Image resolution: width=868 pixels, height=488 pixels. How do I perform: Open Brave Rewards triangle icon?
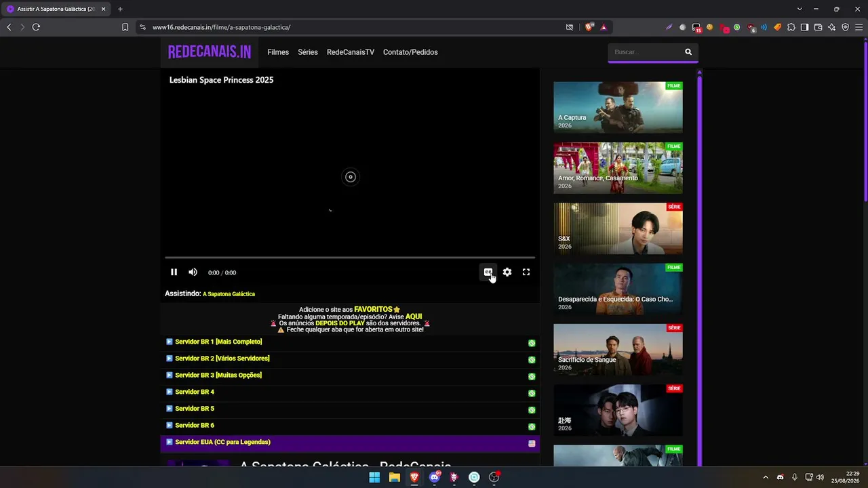603,27
